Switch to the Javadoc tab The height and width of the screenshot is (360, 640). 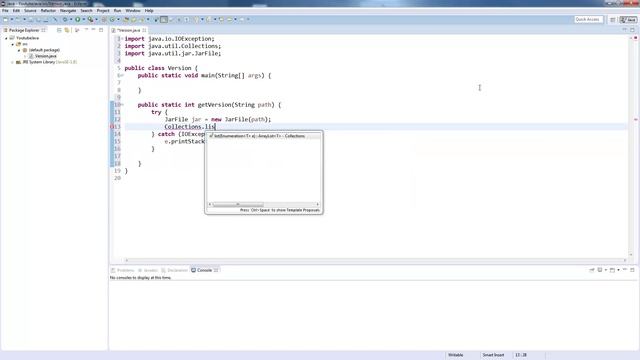click(148, 270)
